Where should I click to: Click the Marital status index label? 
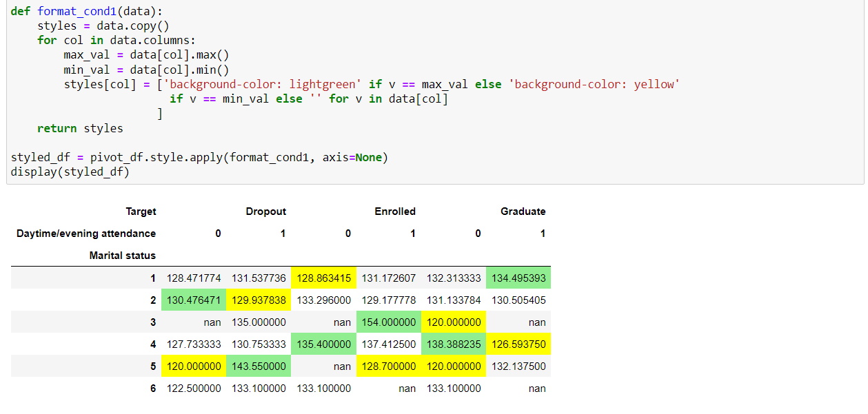tap(123, 256)
